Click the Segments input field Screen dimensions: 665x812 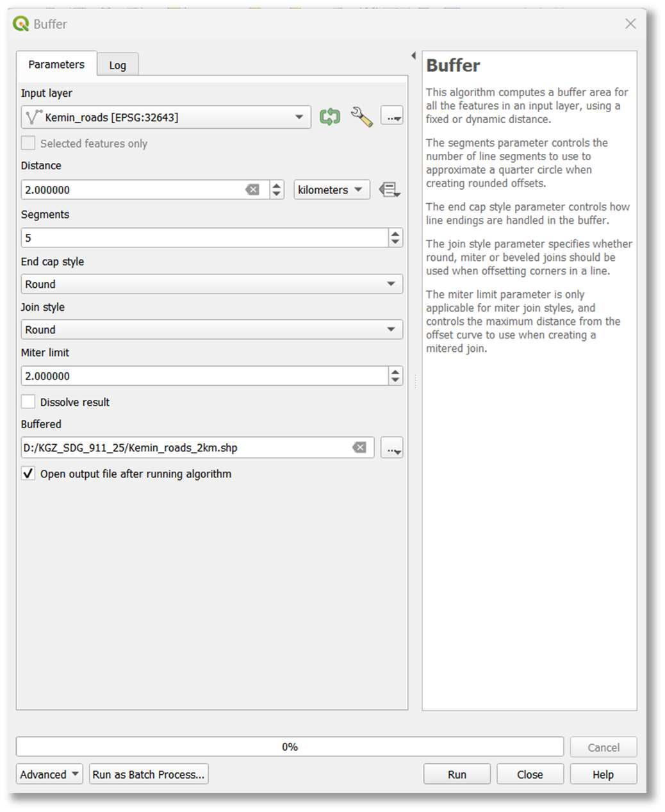coord(204,238)
